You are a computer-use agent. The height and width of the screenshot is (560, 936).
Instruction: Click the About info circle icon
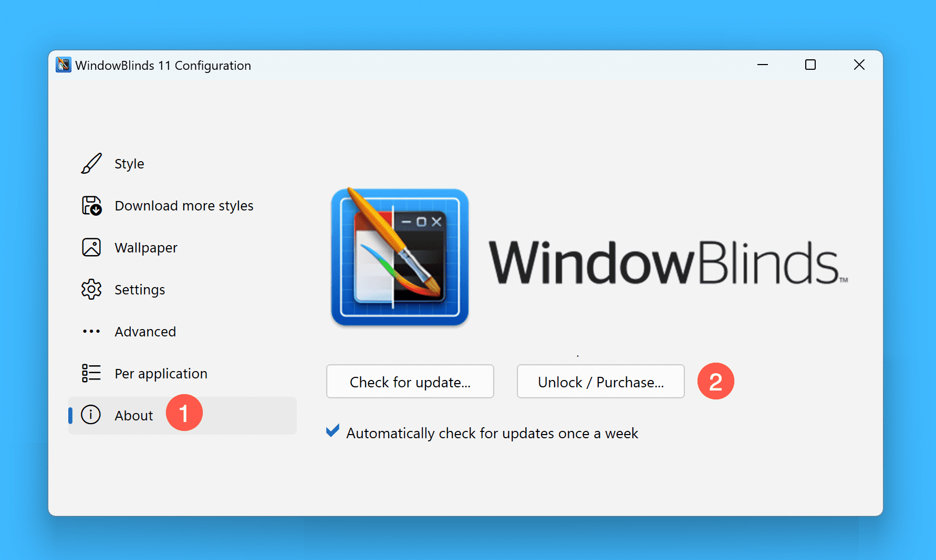(x=91, y=415)
